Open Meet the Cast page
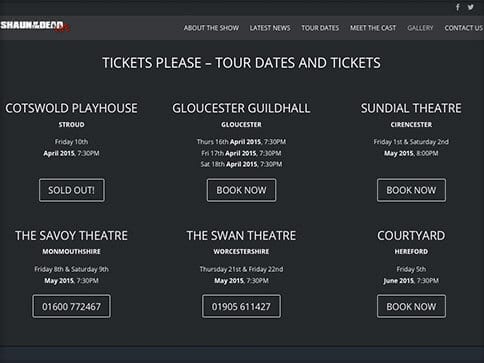 point(373,28)
